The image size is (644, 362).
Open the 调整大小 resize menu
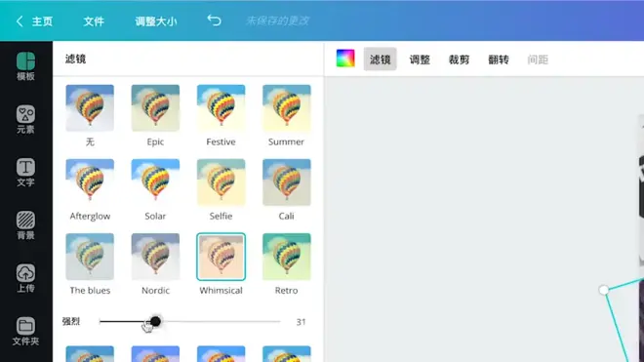coord(156,21)
